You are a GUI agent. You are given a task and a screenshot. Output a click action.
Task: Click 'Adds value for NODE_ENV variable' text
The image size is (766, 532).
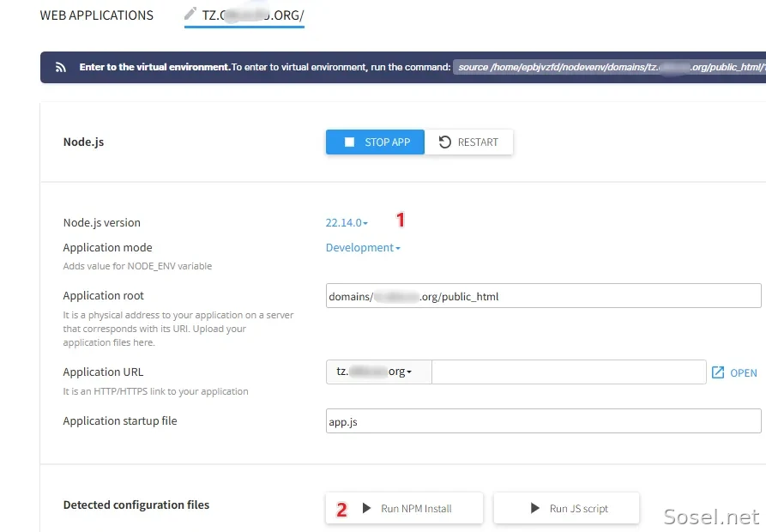[x=137, y=266]
